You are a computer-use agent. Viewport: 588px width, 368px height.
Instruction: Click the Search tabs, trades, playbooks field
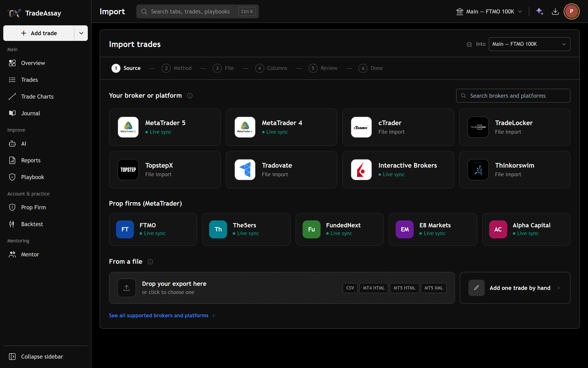point(198,11)
